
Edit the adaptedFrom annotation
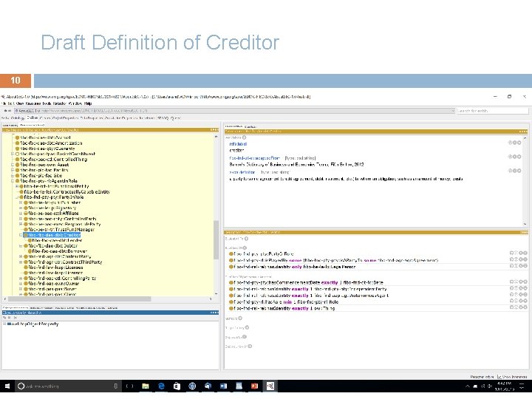519,157
